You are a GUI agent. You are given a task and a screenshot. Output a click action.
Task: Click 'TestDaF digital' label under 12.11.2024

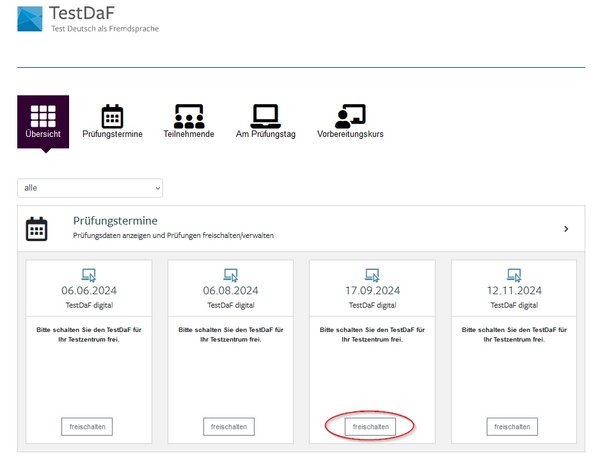(x=514, y=305)
